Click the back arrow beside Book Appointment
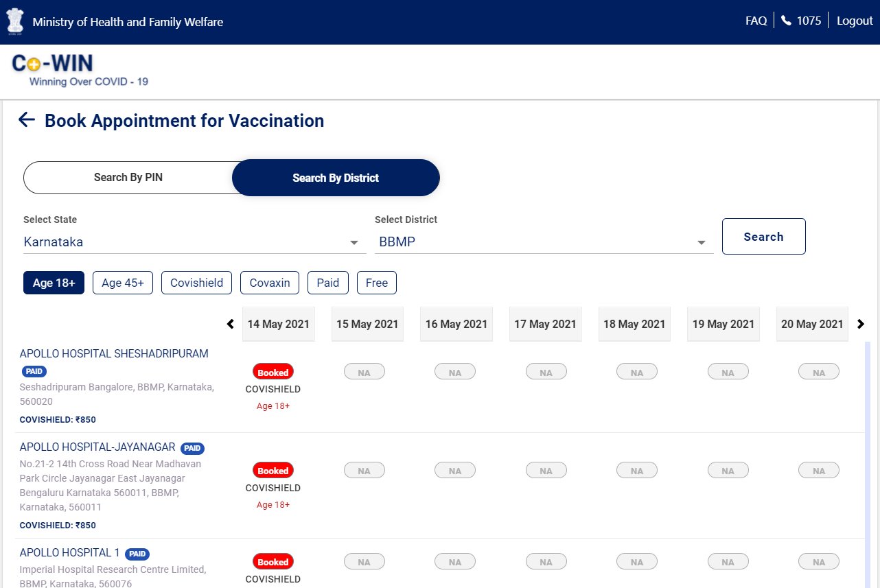880x588 pixels. click(x=26, y=120)
